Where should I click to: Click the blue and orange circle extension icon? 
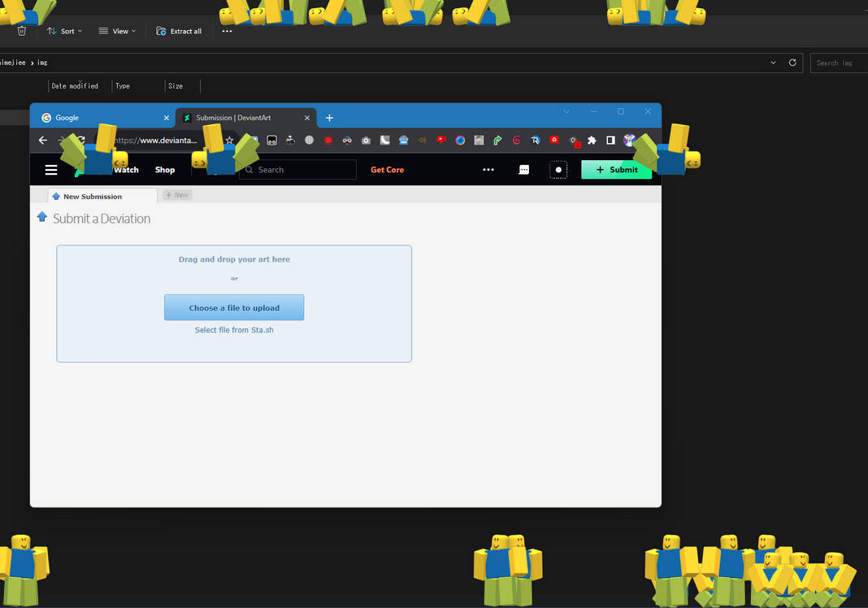pos(460,140)
